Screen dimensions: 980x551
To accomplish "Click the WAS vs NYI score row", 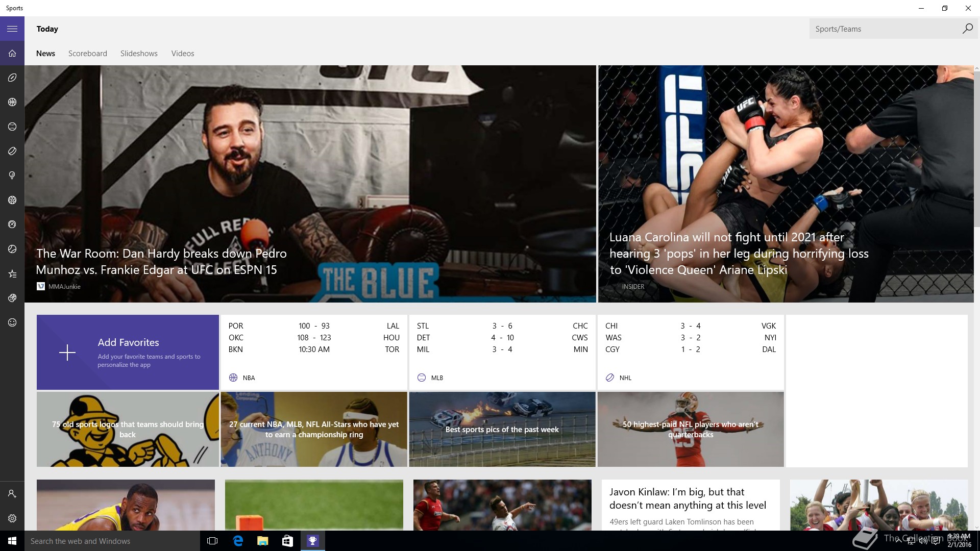I will click(x=691, y=337).
